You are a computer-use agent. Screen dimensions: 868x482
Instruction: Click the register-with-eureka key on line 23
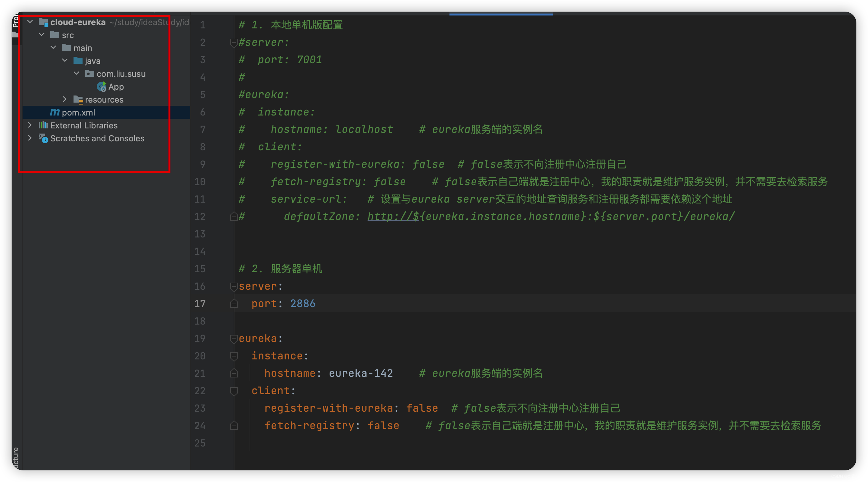coord(329,408)
